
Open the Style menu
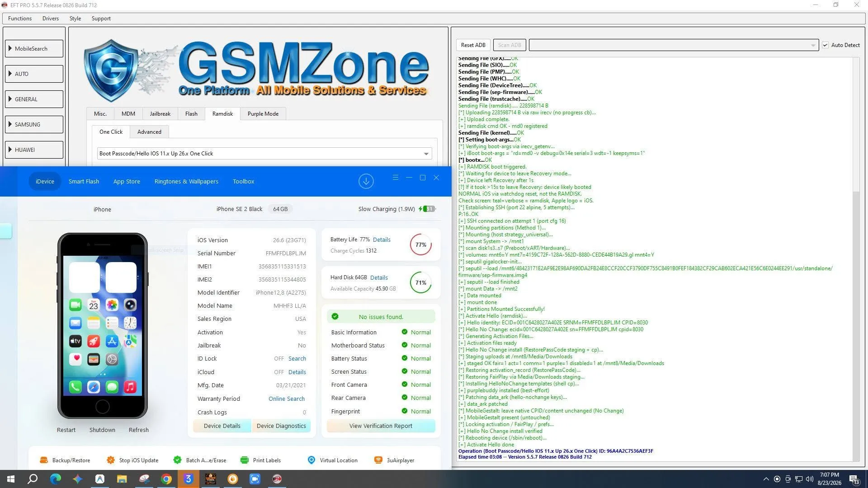tap(75, 19)
